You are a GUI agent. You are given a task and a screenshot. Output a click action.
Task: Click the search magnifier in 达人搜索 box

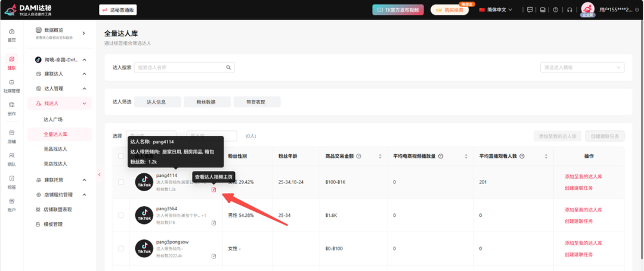[x=228, y=68]
